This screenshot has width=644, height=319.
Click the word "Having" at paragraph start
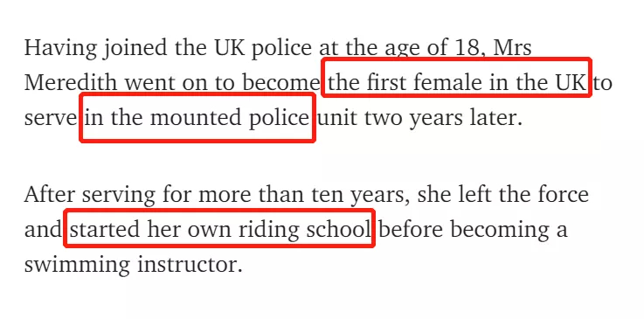[61, 49]
